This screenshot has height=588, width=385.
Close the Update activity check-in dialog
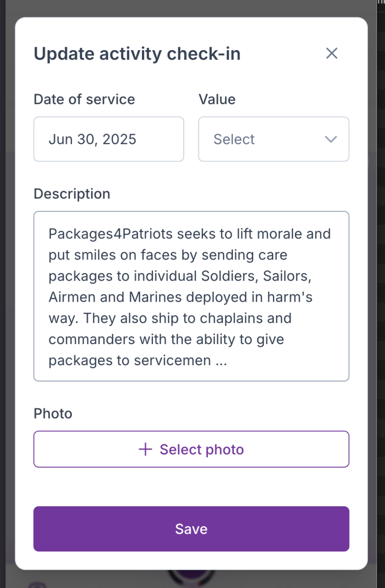(x=332, y=53)
